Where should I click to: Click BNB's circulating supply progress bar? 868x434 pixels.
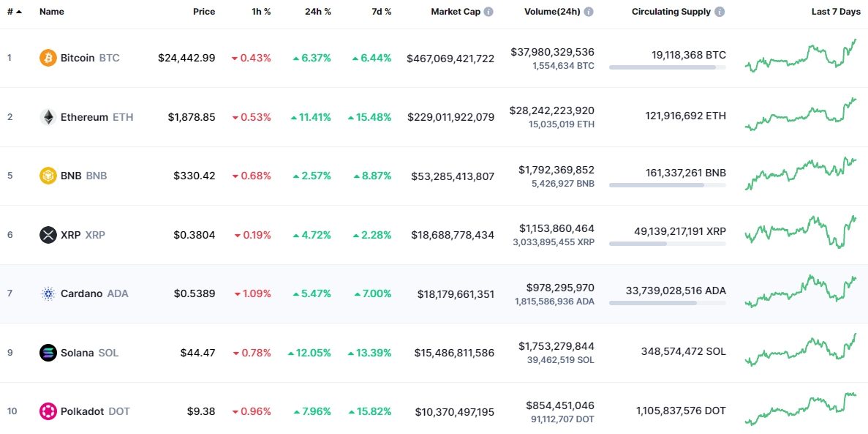click(668, 185)
